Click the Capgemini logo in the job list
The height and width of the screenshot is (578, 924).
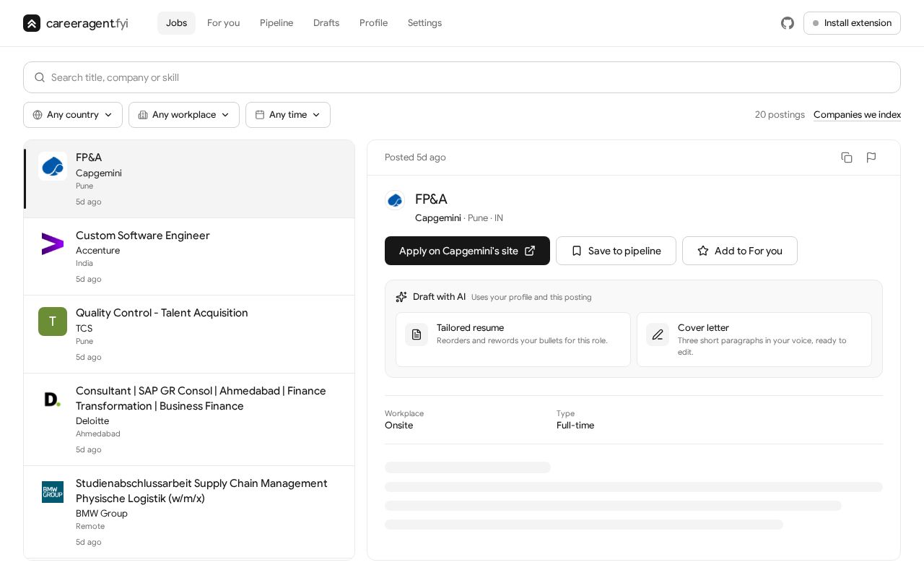[53, 166]
